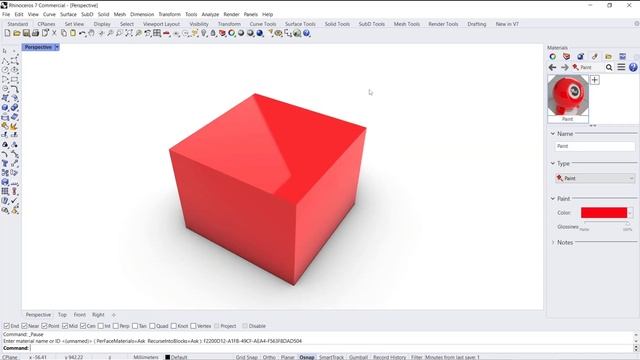Click the blue sphere Render icon
This screenshot has width=640, height=360.
click(260, 33)
